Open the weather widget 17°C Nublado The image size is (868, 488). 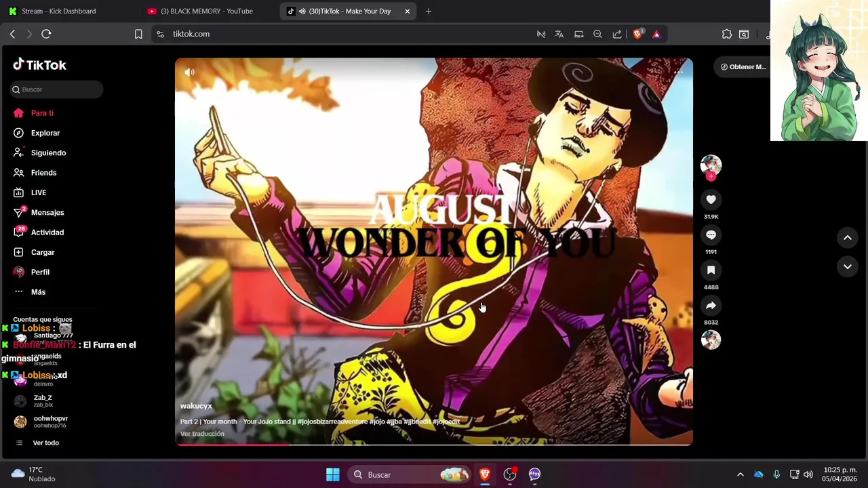tap(33, 474)
